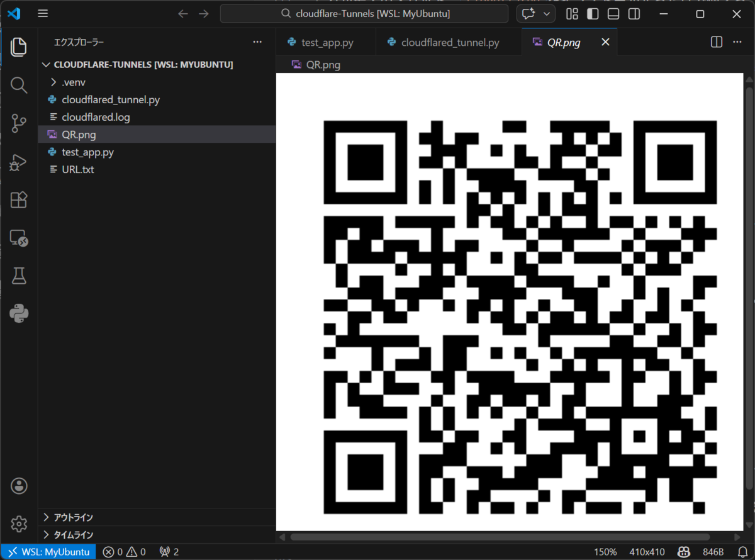Toggle the bottom panel
The height and width of the screenshot is (560, 755).
[x=613, y=14]
